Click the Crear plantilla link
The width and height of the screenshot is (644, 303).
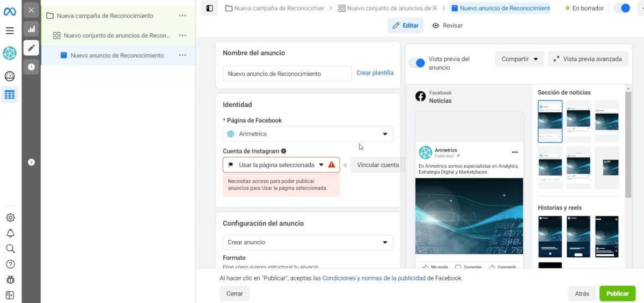point(375,73)
